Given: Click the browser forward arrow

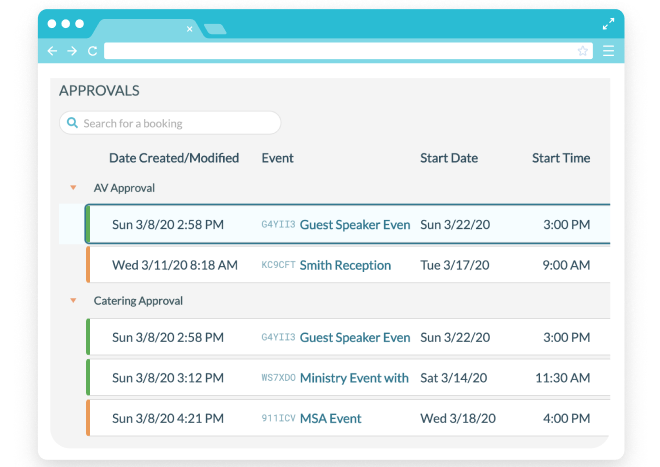Looking at the screenshot, I should [72, 51].
